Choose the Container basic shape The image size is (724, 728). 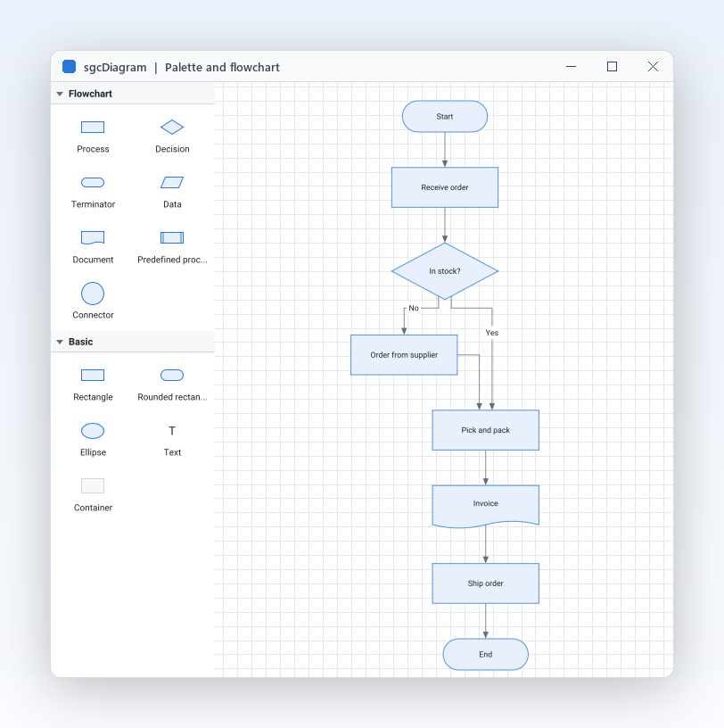click(93, 485)
